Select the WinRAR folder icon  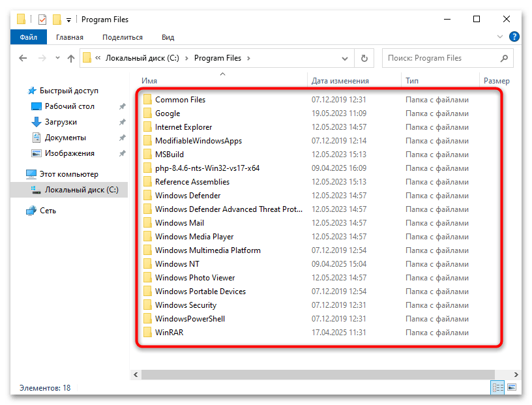(147, 332)
